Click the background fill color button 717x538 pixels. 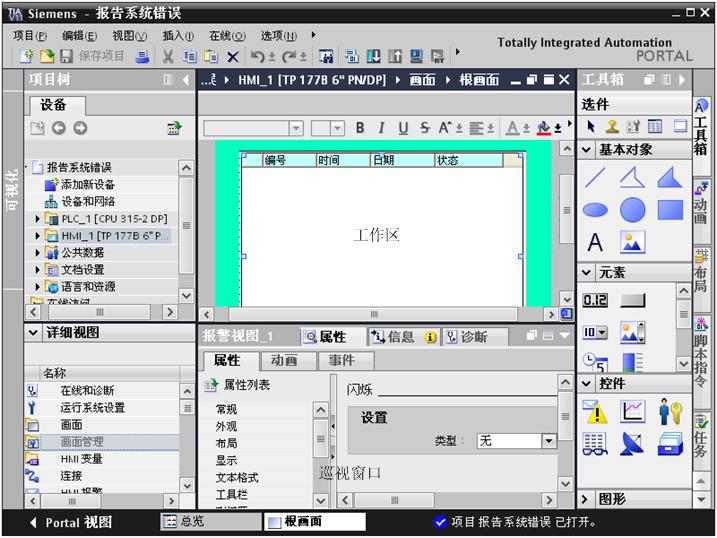pos(543,128)
